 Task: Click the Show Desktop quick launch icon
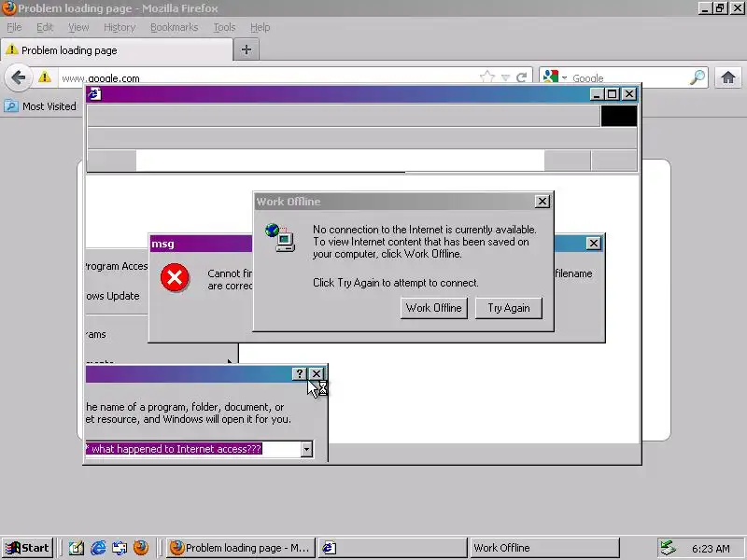click(x=77, y=548)
